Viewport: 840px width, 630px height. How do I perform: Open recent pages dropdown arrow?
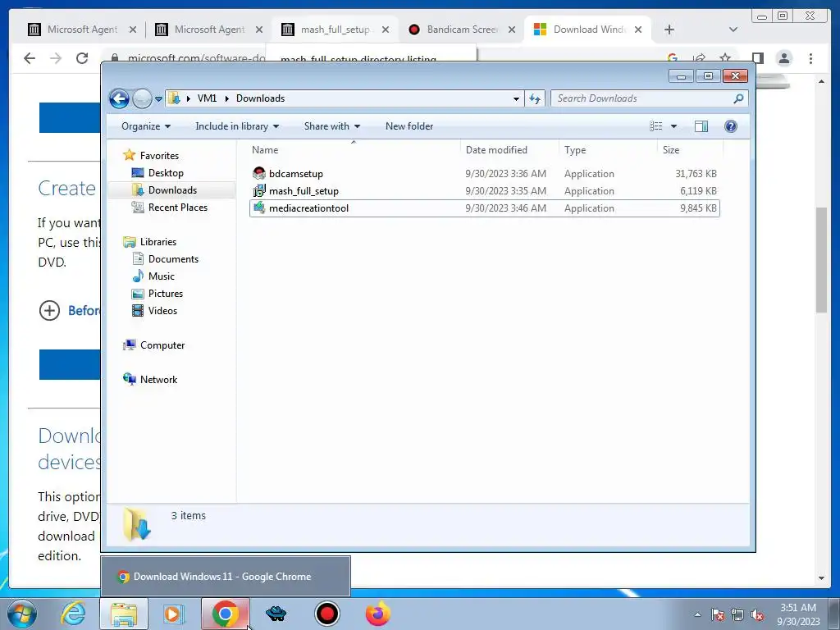click(158, 99)
